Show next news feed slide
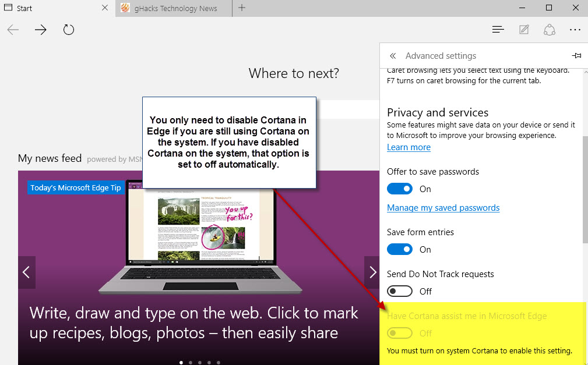This screenshot has height=365, width=588. tap(372, 272)
